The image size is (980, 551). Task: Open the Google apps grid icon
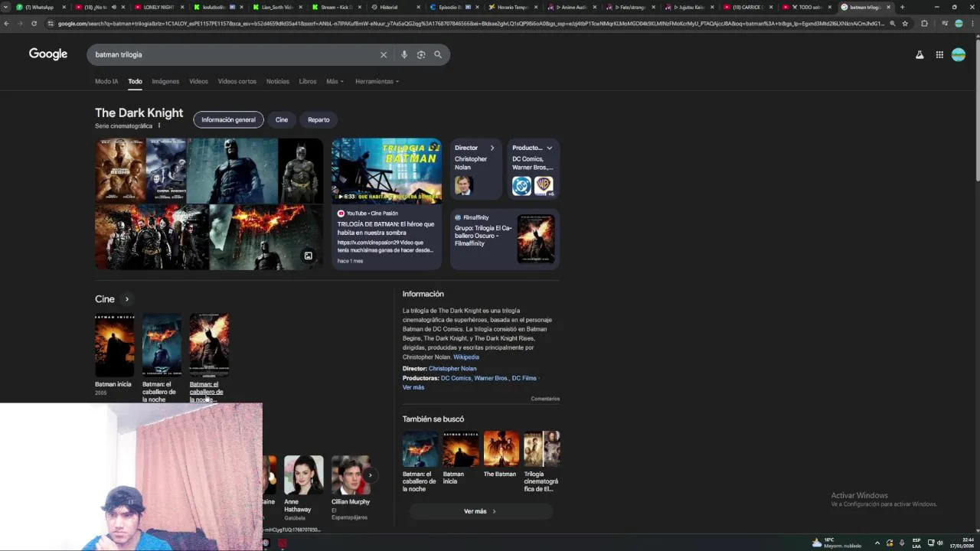point(939,54)
